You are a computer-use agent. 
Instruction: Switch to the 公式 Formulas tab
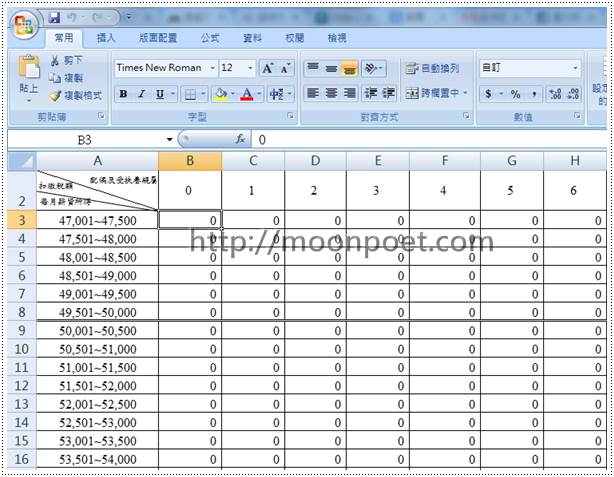[210, 38]
